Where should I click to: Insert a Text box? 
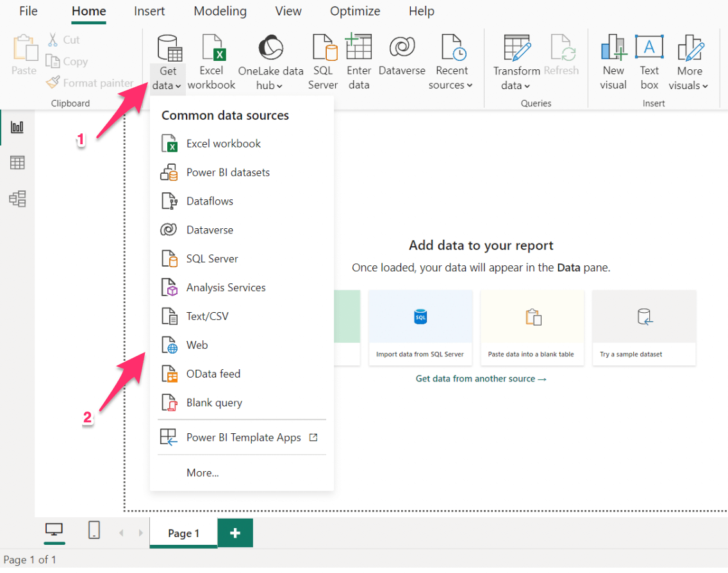[x=649, y=62]
